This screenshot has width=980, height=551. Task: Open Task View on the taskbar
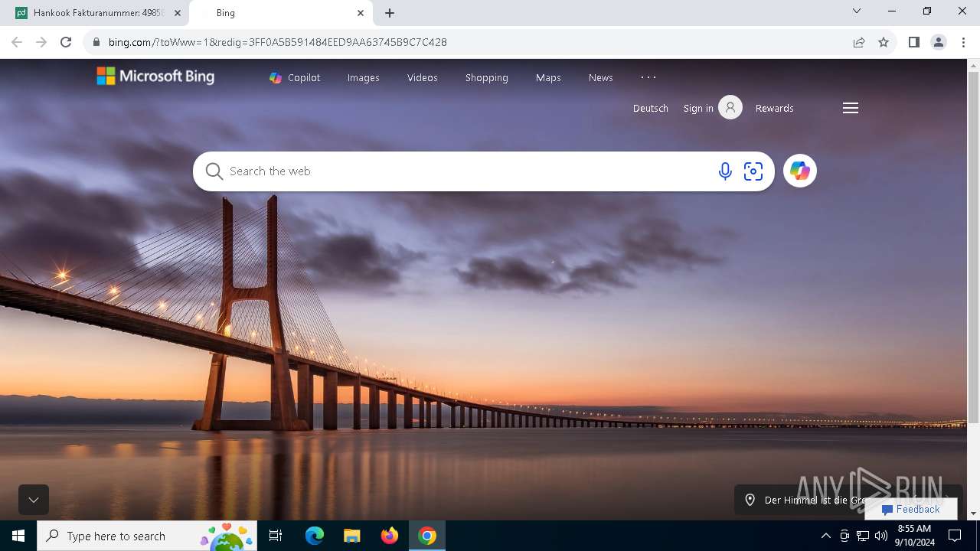click(x=276, y=536)
